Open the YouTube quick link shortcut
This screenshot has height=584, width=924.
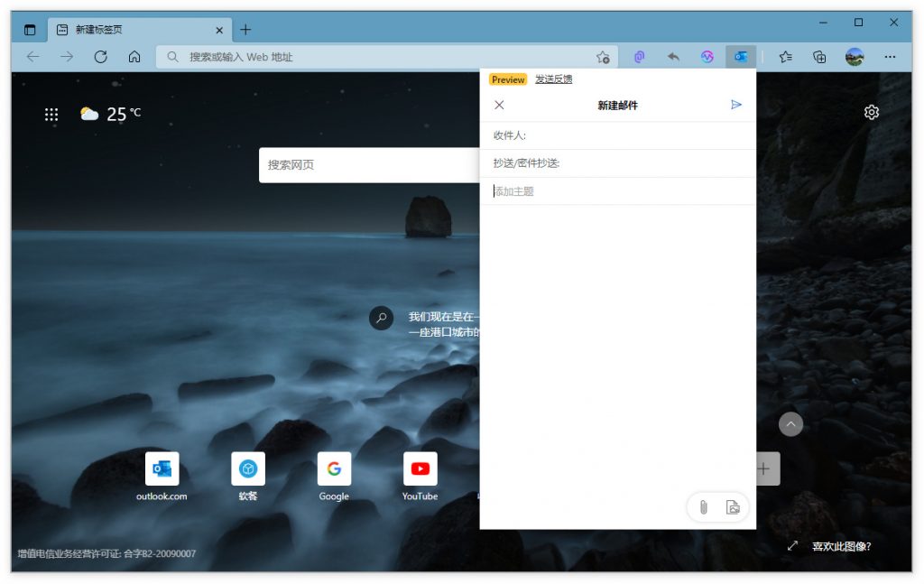[x=420, y=468]
